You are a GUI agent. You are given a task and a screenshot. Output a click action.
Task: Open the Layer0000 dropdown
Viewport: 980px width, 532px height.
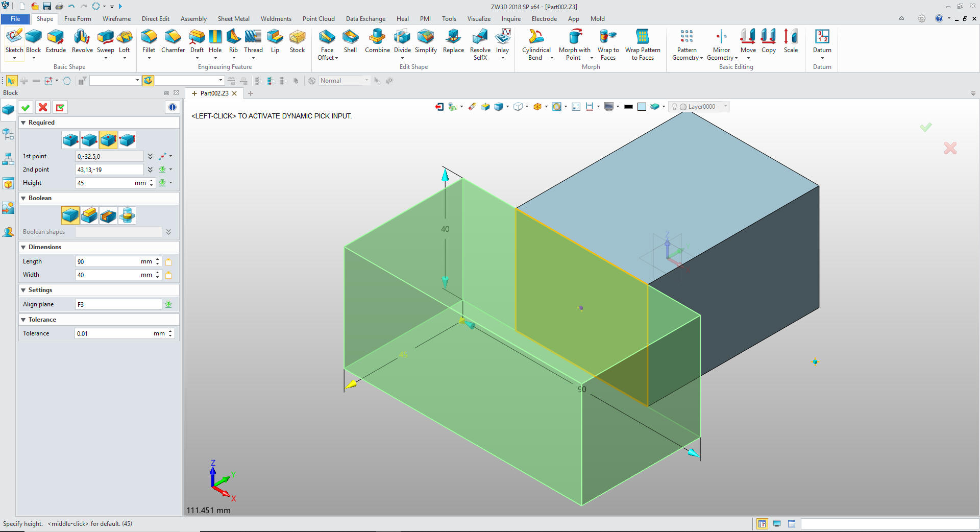coord(725,107)
